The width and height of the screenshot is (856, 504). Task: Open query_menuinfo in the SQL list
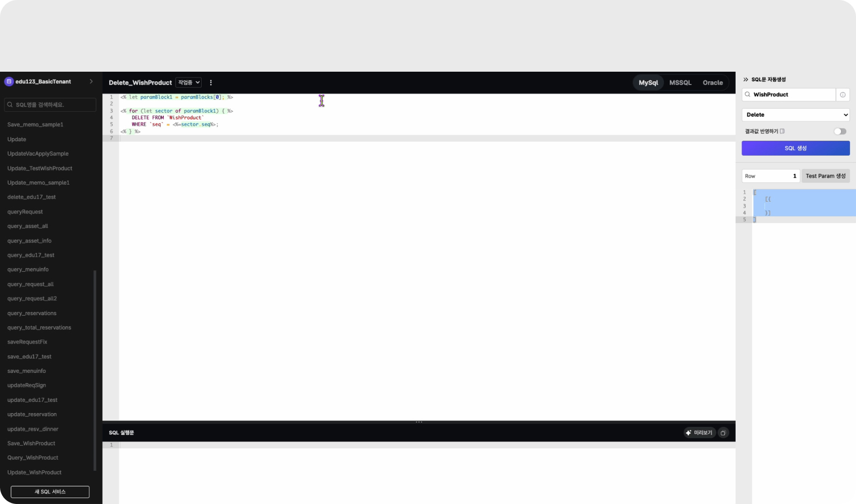click(x=28, y=270)
